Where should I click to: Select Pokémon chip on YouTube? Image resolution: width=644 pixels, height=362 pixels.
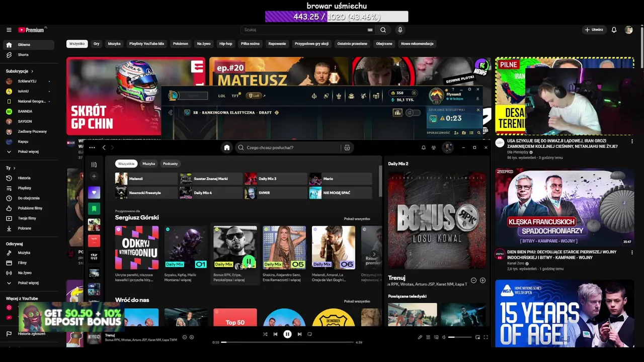(181, 44)
